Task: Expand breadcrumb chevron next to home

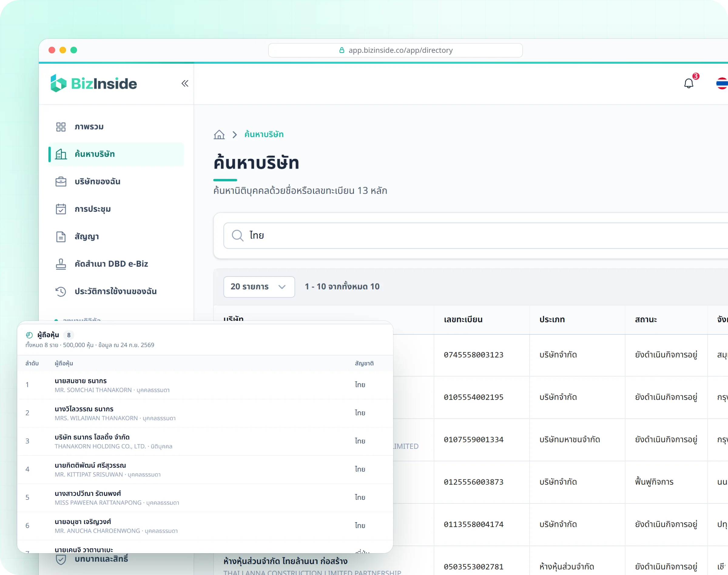Action: click(235, 135)
